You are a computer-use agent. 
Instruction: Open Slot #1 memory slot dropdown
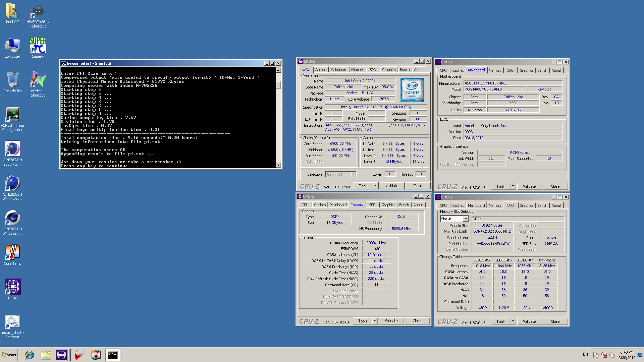(x=466, y=219)
